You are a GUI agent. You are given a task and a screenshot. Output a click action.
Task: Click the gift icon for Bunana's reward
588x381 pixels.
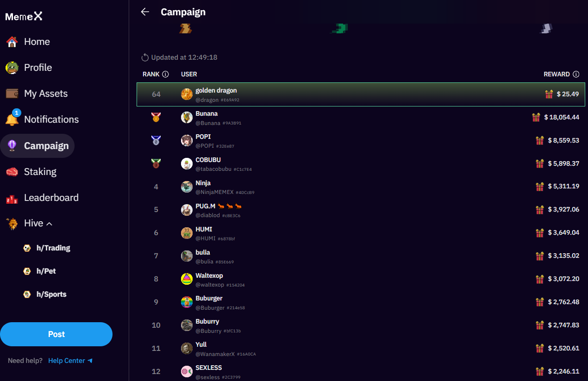(536, 117)
